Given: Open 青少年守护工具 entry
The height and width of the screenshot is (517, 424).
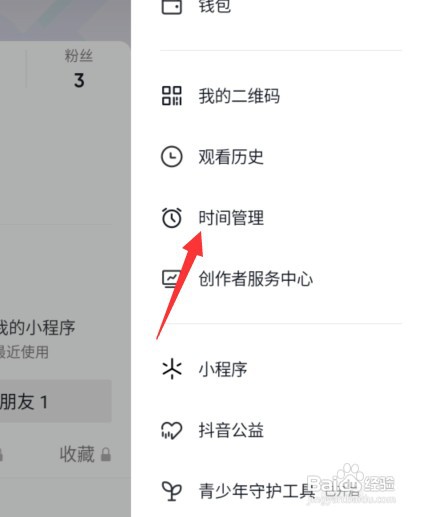Looking at the screenshot, I should 256,491.
